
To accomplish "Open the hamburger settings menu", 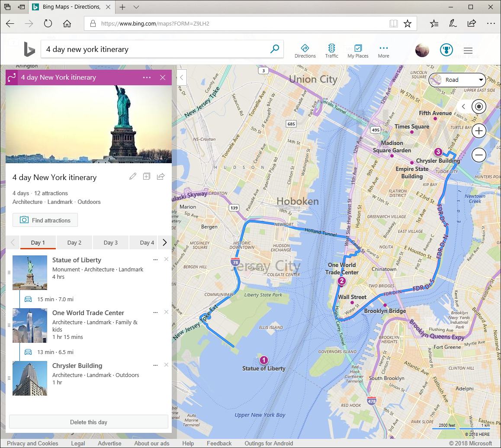I will click(x=468, y=51).
